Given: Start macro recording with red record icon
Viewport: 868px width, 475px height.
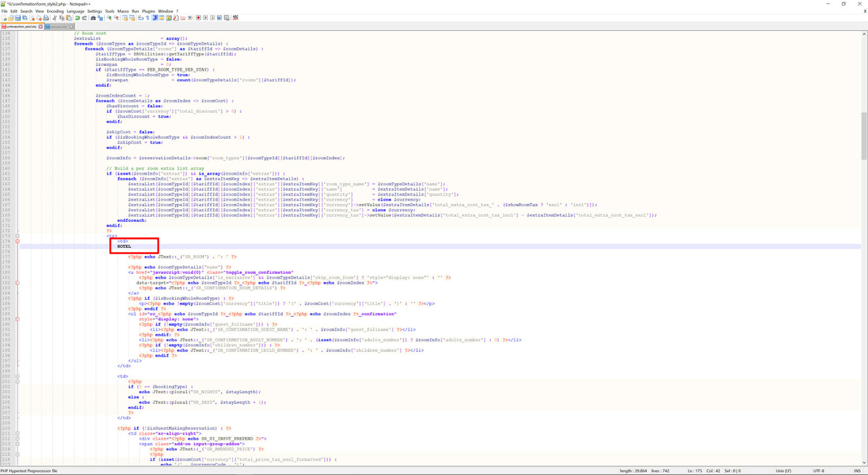Looking at the screenshot, I should click(x=199, y=18).
